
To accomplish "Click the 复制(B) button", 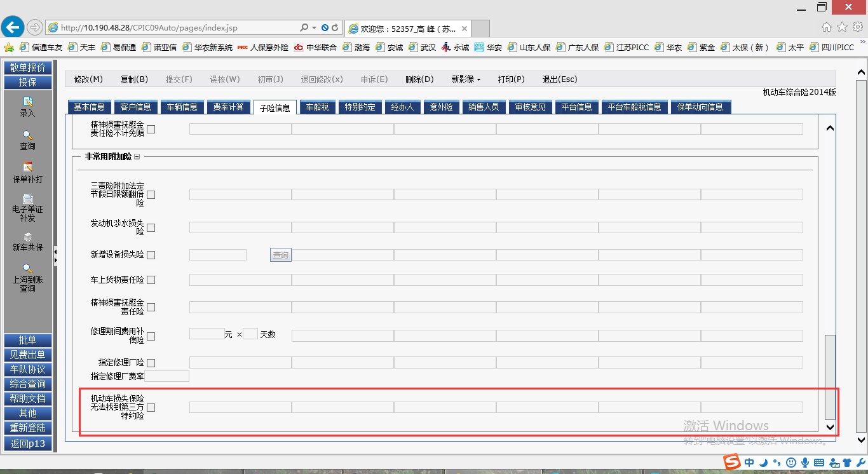I will [134, 79].
